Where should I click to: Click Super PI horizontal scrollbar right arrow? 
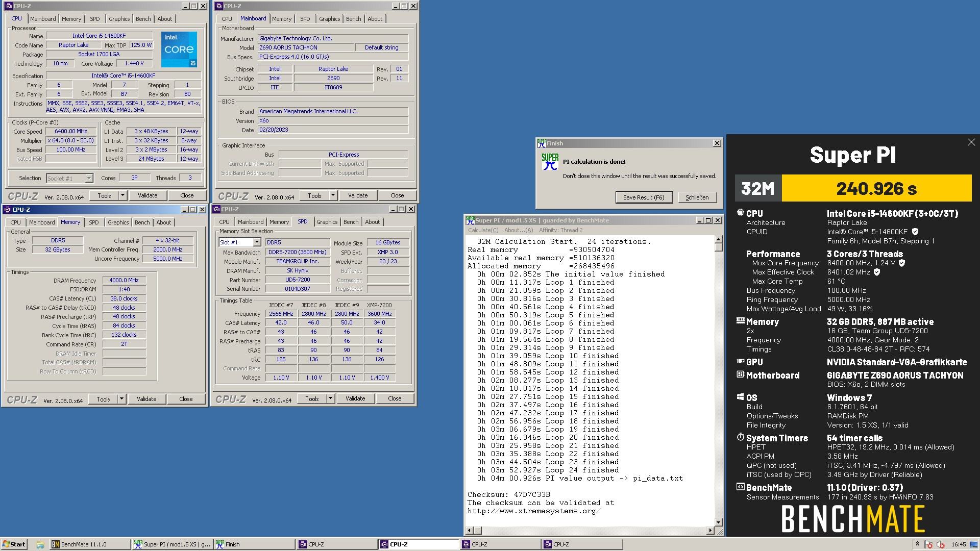coord(710,531)
